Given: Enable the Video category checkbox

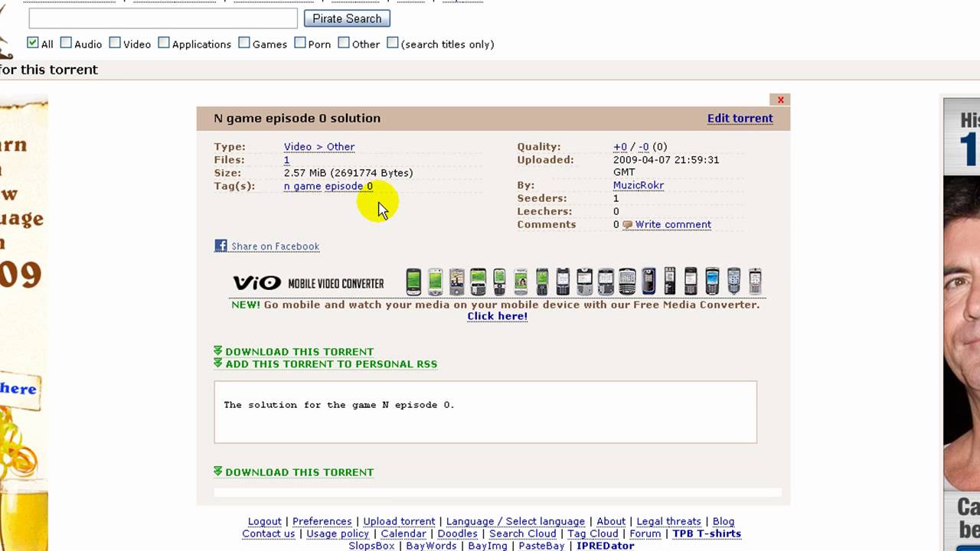Looking at the screenshot, I should [115, 43].
